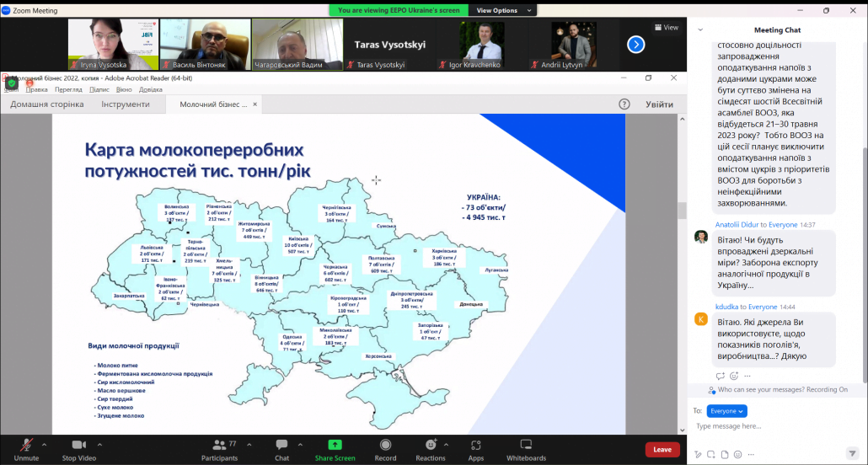Screen dimensions: 868x465
Task: Open the Перегляд menu in Acrobat
Action: click(68, 89)
